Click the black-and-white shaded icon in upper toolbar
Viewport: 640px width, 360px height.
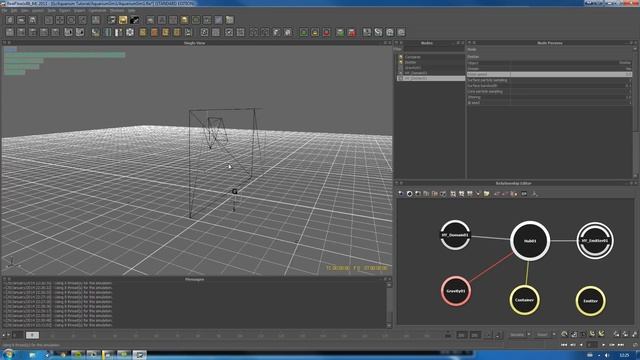(x=134, y=20)
